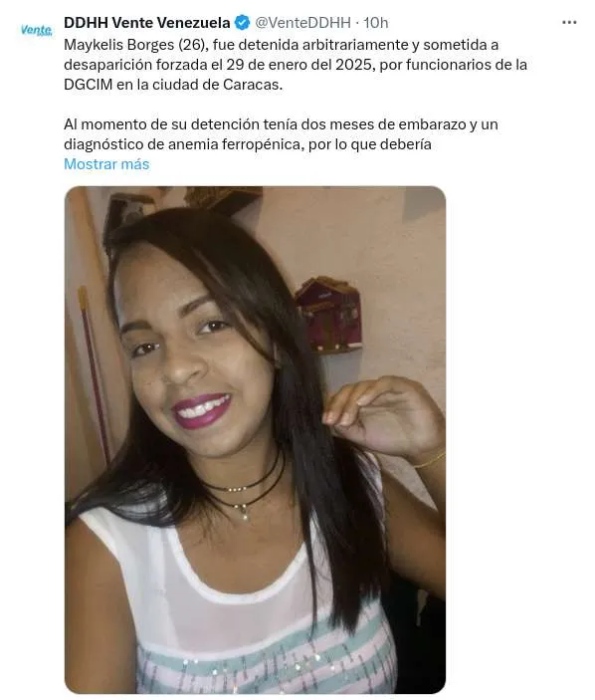Click the miniature wooden house in the photo
This screenshot has width=595, height=700.
[x=328, y=315]
